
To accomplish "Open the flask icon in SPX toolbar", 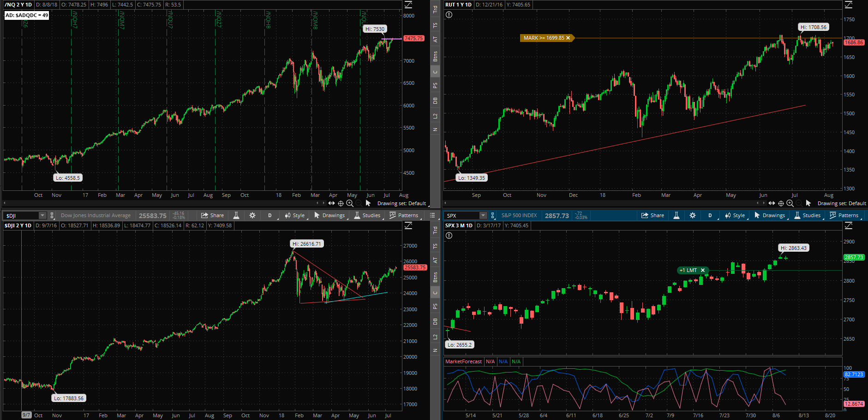I will [676, 215].
